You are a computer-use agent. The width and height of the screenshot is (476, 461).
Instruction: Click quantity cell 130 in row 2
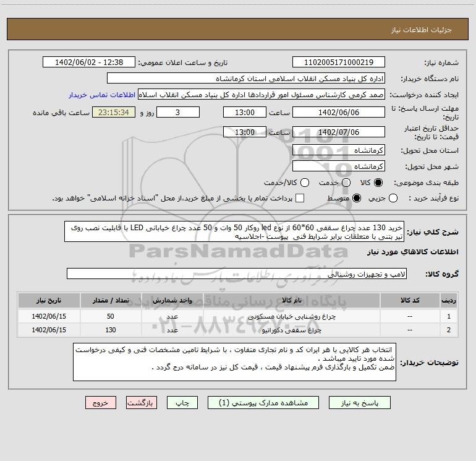coord(111,330)
